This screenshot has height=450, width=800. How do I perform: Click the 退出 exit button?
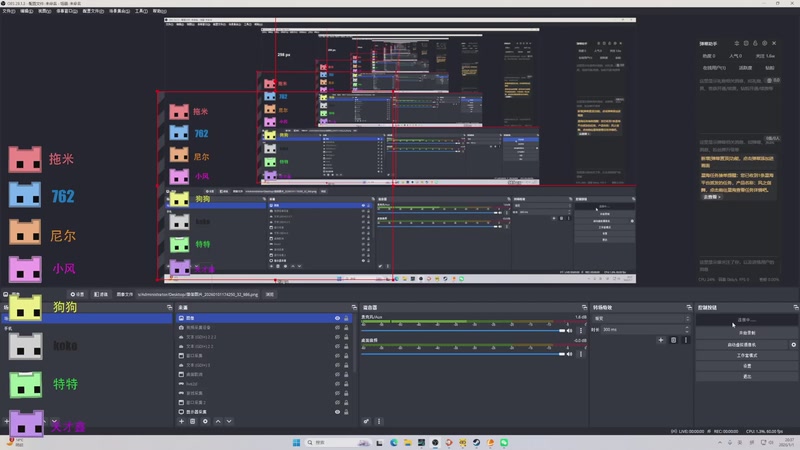tap(747, 377)
